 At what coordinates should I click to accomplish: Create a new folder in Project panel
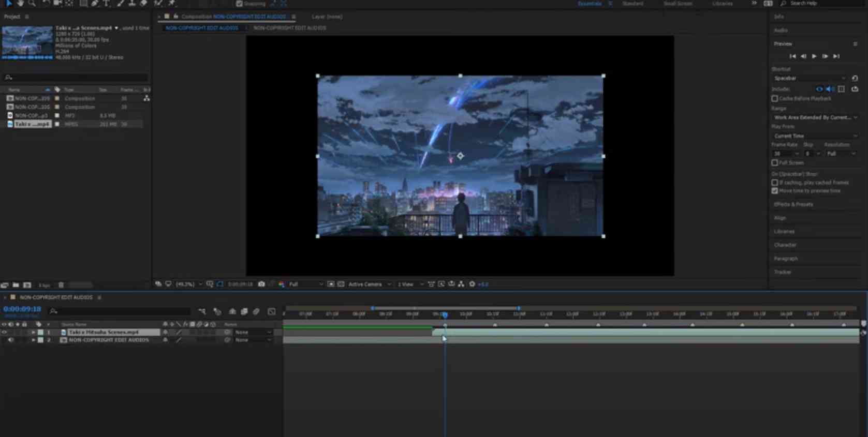point(16,285)
